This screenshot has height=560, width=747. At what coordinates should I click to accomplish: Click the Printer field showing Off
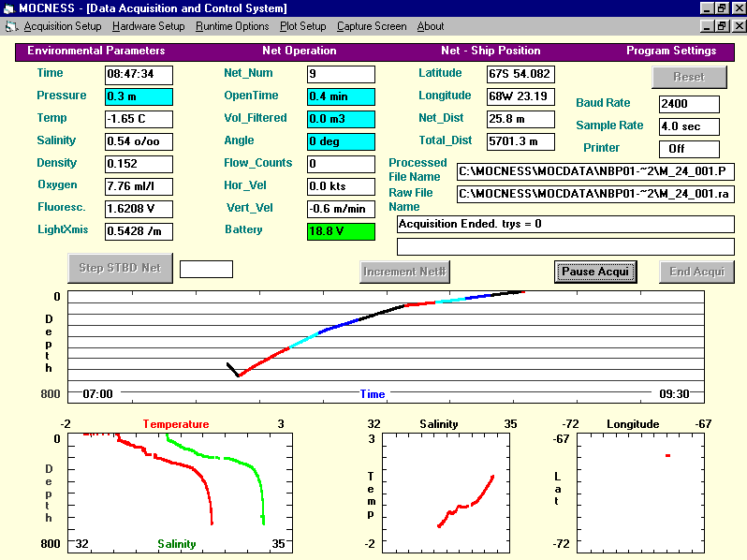pyautogui.click(x=689, y=149)
